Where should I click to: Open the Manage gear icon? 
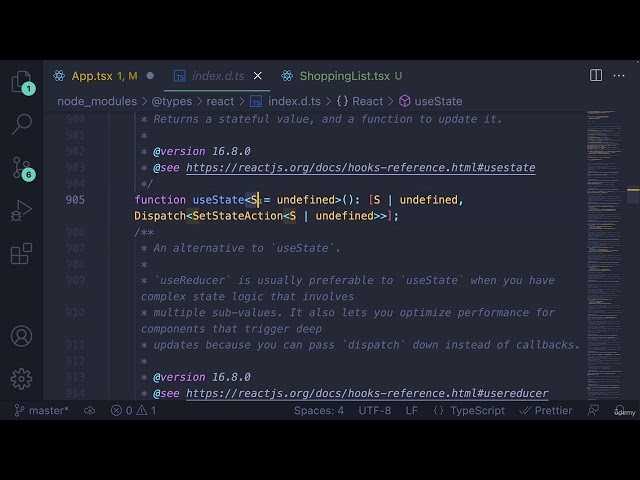[x=21, y=379]
